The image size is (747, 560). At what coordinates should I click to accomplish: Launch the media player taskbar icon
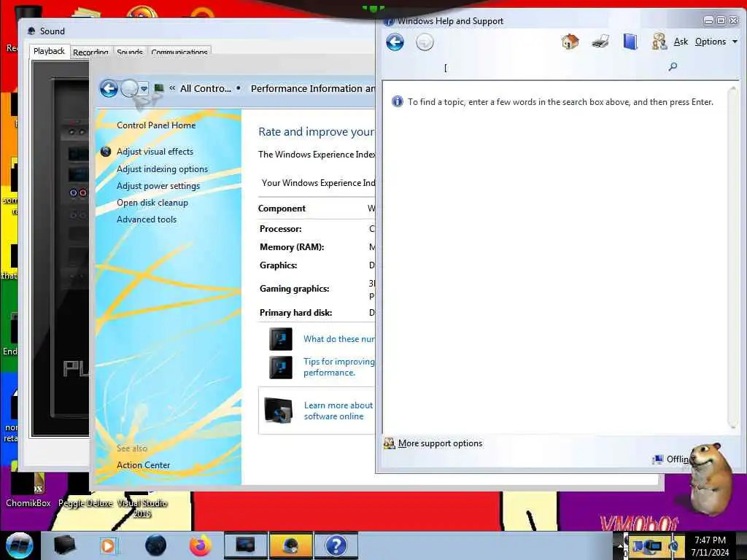pos(109,545)
